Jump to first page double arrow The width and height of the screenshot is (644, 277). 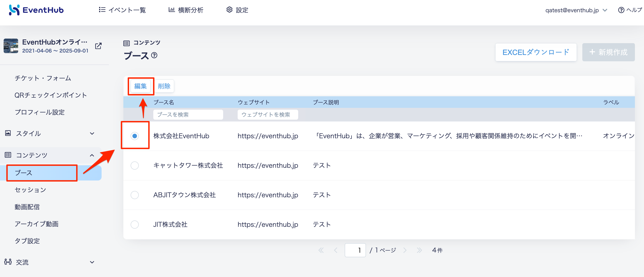pos(321,250)
